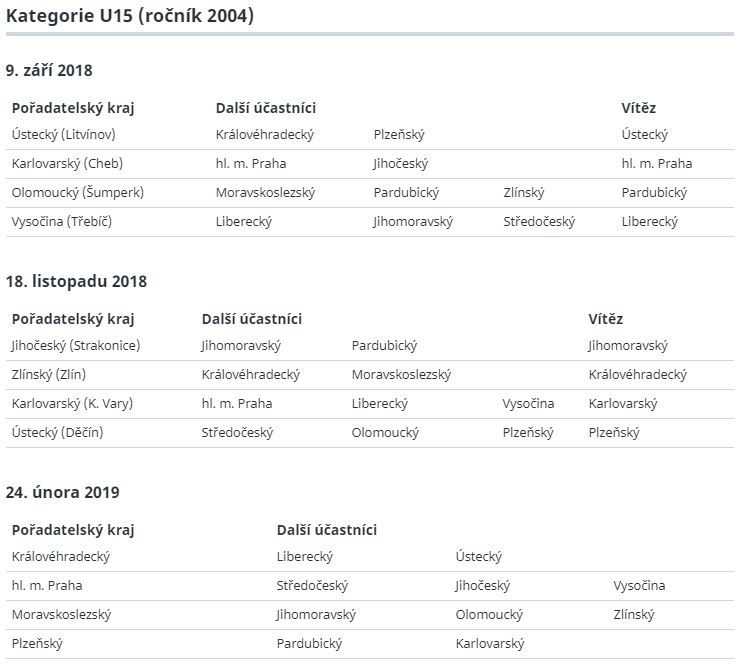Viewport: 745px width, 668px height.
Task: Click the '9. září 2018' date heading
Action: point(49,70)
